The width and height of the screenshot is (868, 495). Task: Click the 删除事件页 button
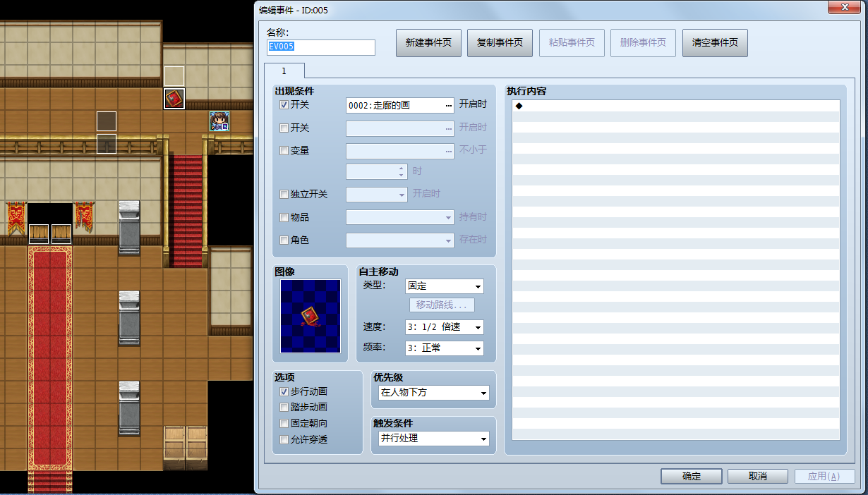pyautogui.click(x=643, y=42)
